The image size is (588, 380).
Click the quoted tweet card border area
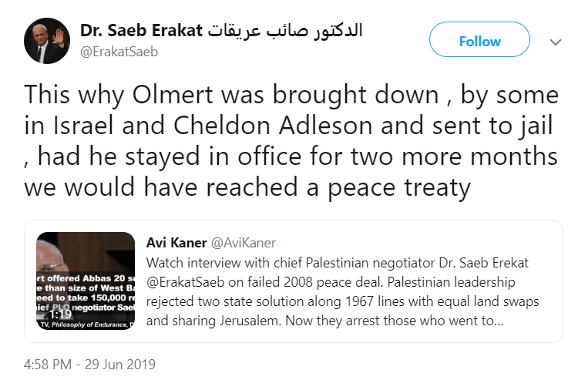point(294,281)
